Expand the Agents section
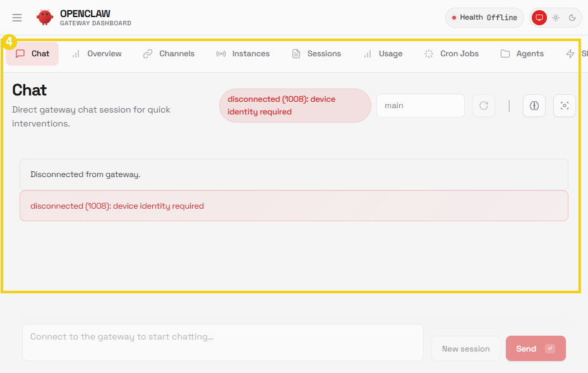Screen dimensions: 588x373 point(522,54)
